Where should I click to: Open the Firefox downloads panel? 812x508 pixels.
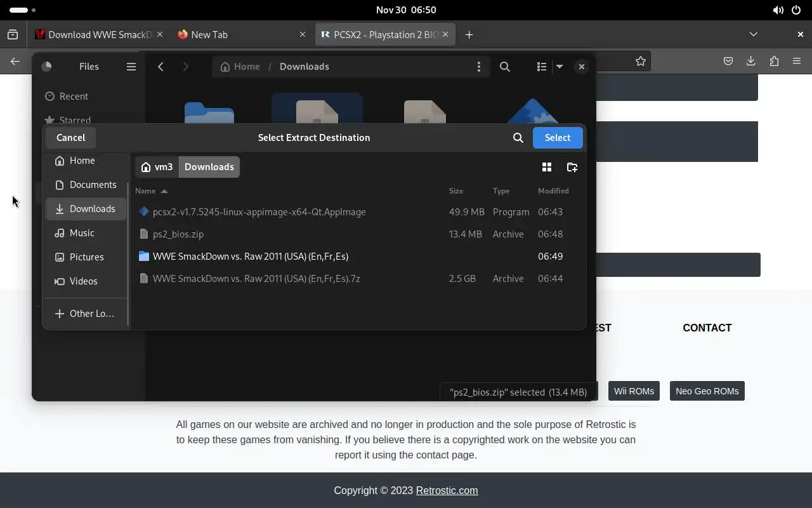click(x=751, y=61)
